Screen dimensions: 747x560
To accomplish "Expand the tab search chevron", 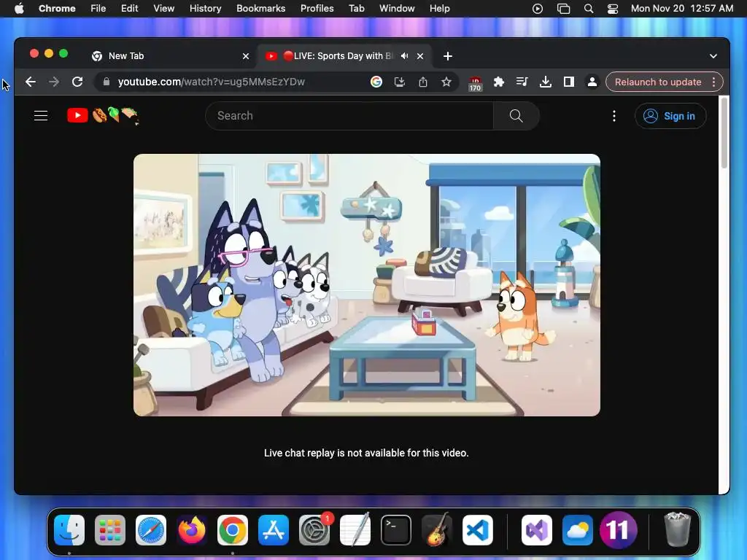I will click(713, 56).
